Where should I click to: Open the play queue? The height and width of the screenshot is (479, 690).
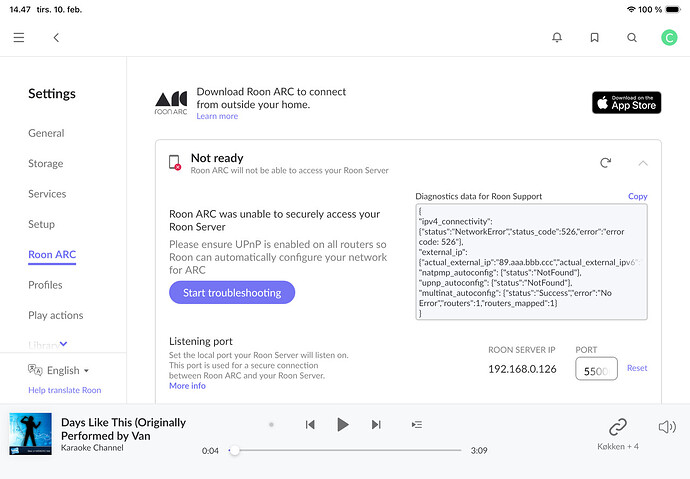pyautogui.click(x=417, y=424)
